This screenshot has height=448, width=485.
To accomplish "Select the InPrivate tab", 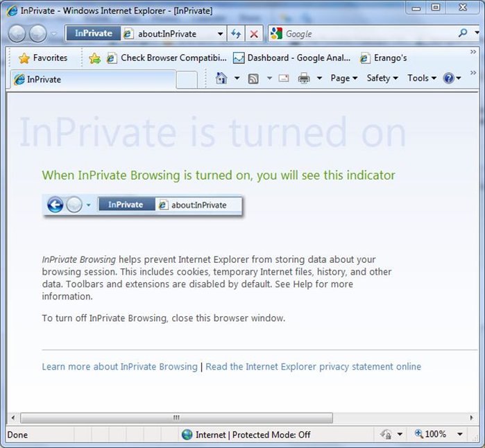I will tap(94, 80).
